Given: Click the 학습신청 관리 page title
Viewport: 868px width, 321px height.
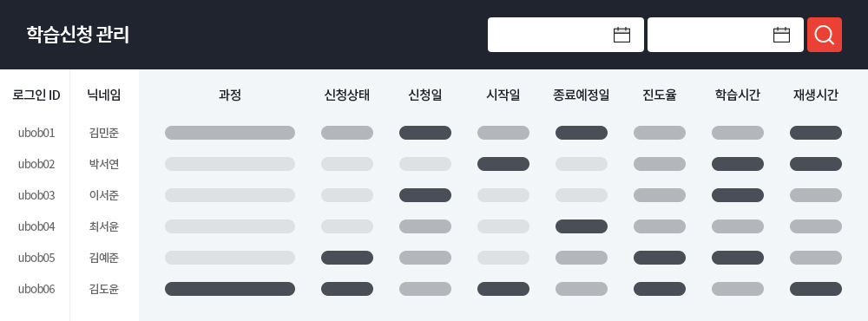Looking at the screenshot, I should [77, 35].
